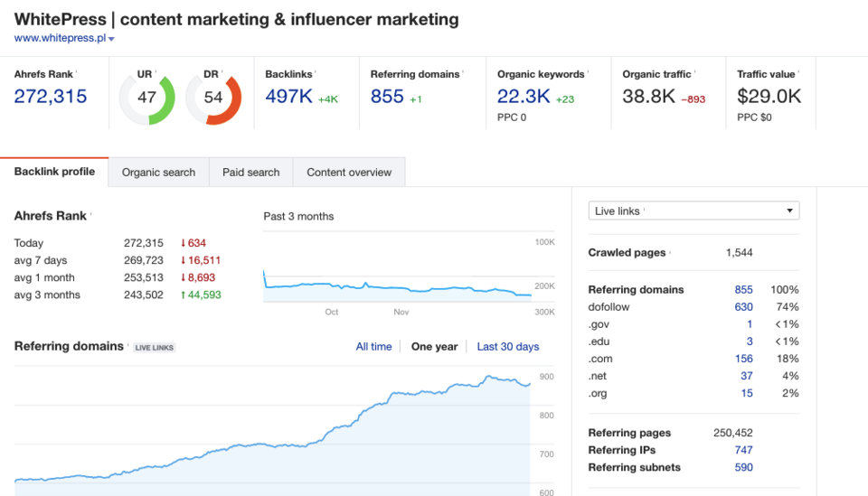This screenshot has width=868, height=496.
Task: Open the 855 count in sidebar Referring domains
Action: click(743, 290)
